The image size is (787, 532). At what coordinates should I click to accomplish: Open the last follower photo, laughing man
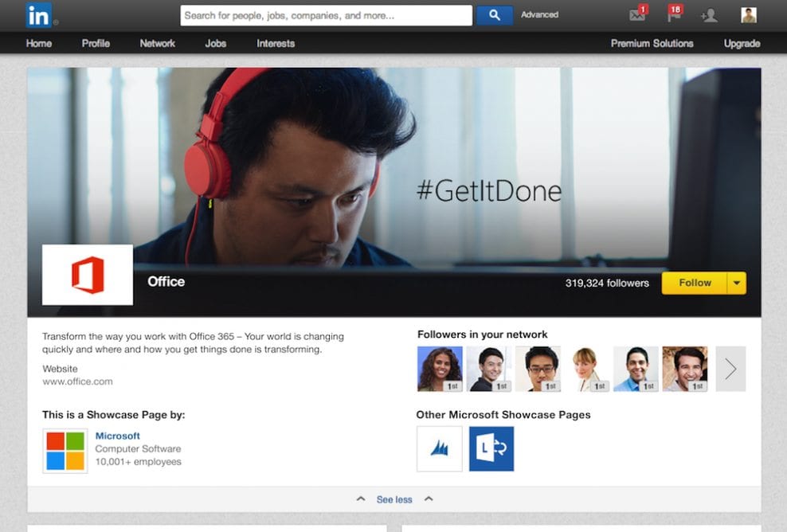pyautogui.click(x=685, y=369)
